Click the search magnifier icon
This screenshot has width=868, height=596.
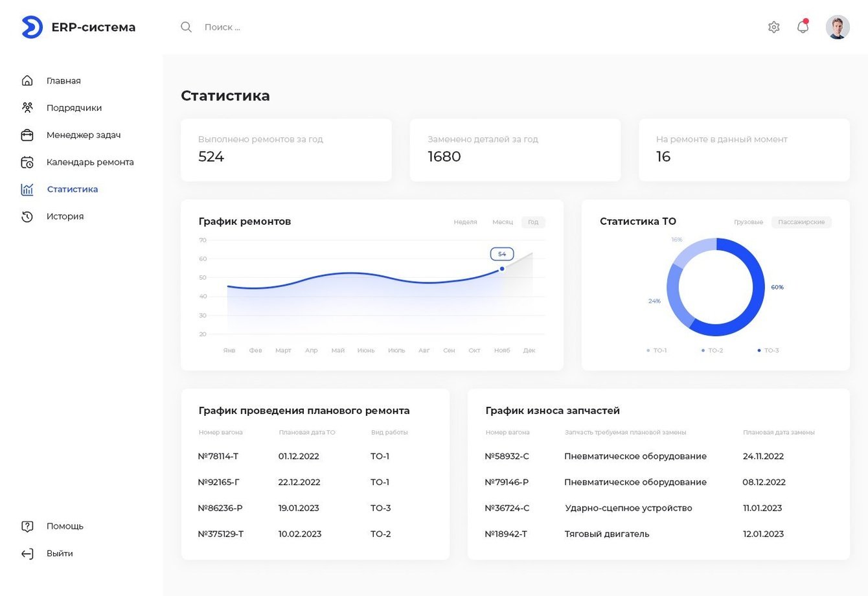[186, 27]
